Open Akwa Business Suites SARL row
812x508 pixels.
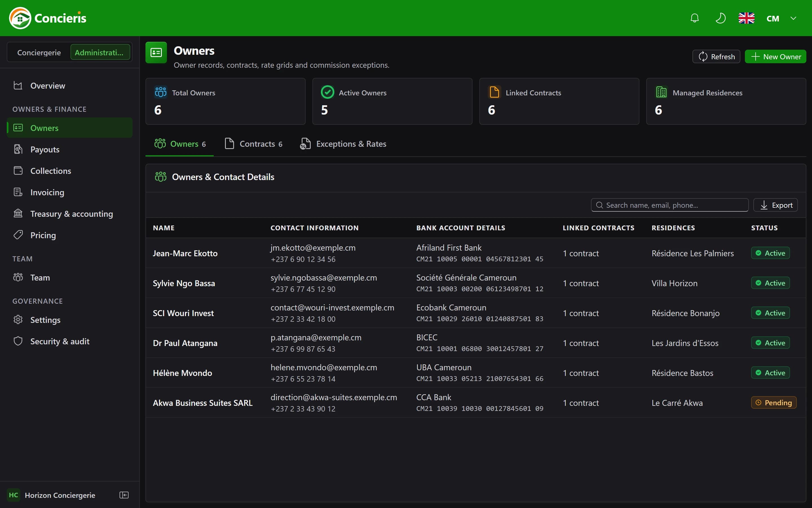tap(476, 402)
